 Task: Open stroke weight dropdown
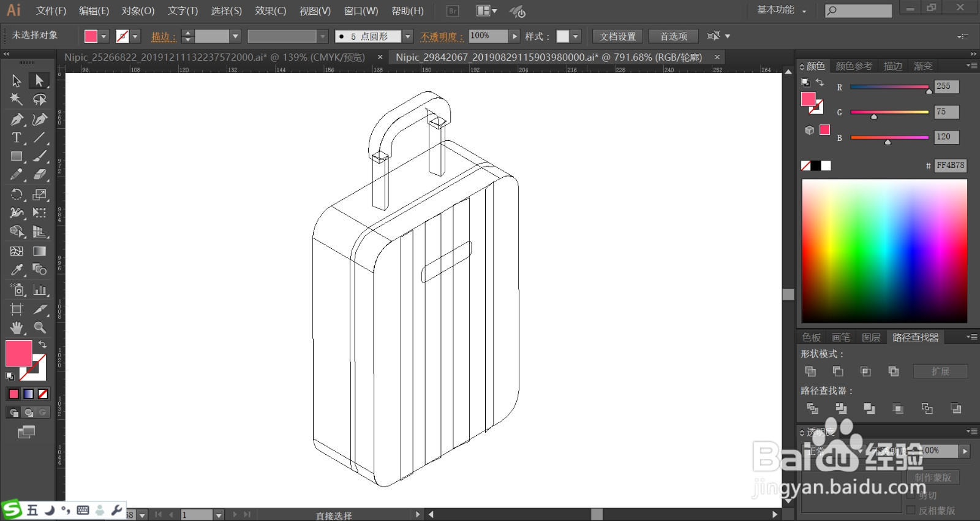tap(235, 37)
